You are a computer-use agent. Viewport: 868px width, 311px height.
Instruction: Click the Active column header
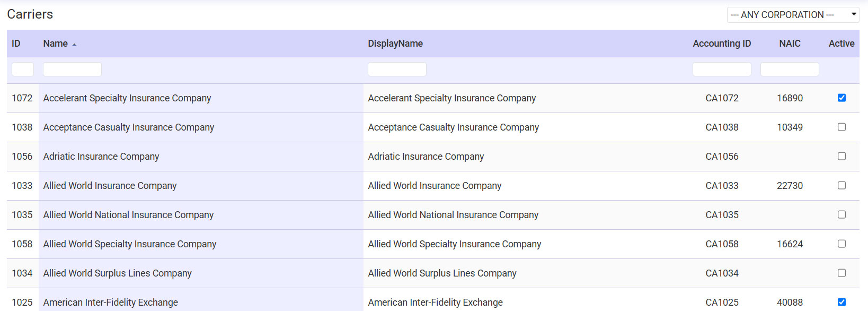(842, 44)
